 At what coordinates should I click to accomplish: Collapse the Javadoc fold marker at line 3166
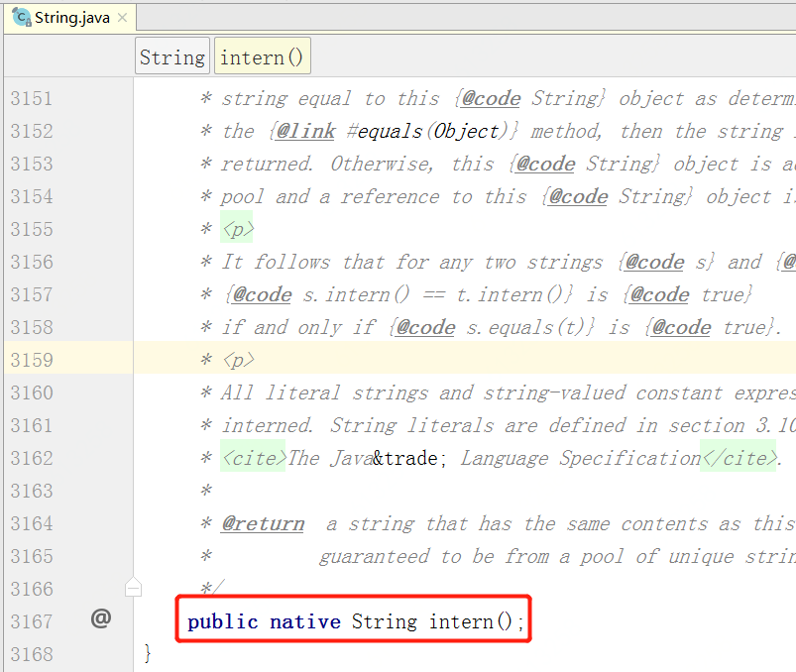click(133, 587)
